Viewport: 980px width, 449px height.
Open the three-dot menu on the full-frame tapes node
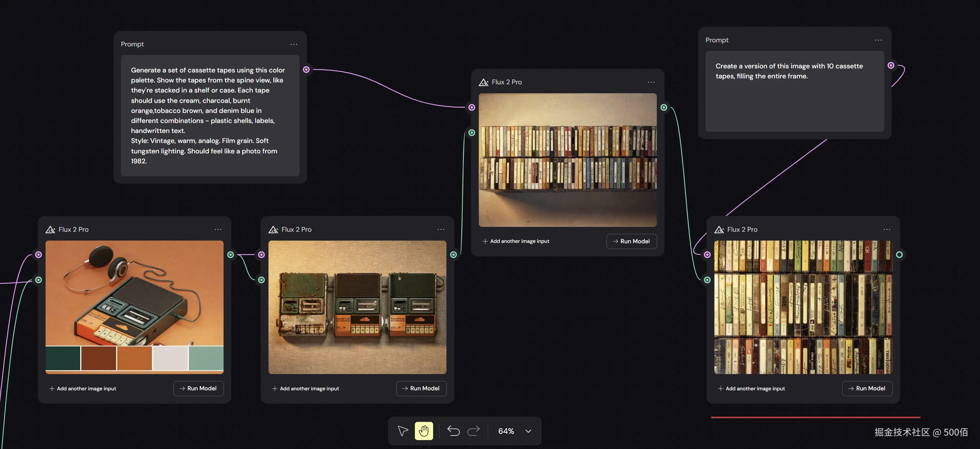click(887, 230)
